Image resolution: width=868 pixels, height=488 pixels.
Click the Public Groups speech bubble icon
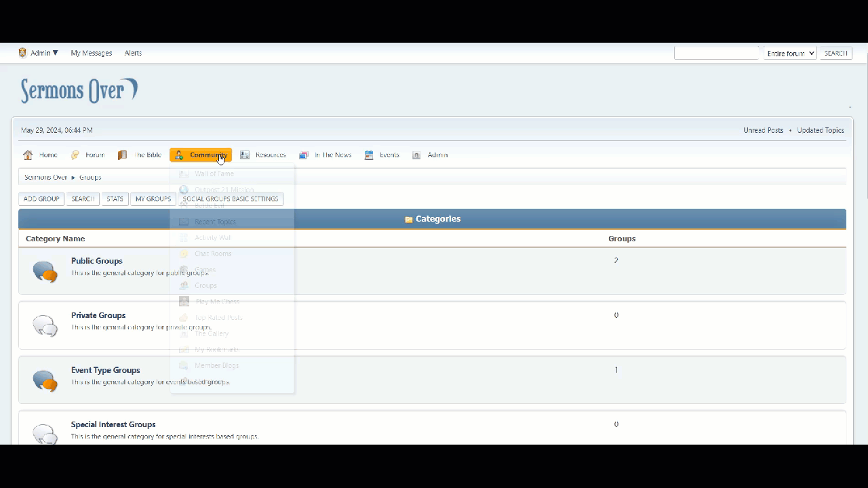coord(45,271)
